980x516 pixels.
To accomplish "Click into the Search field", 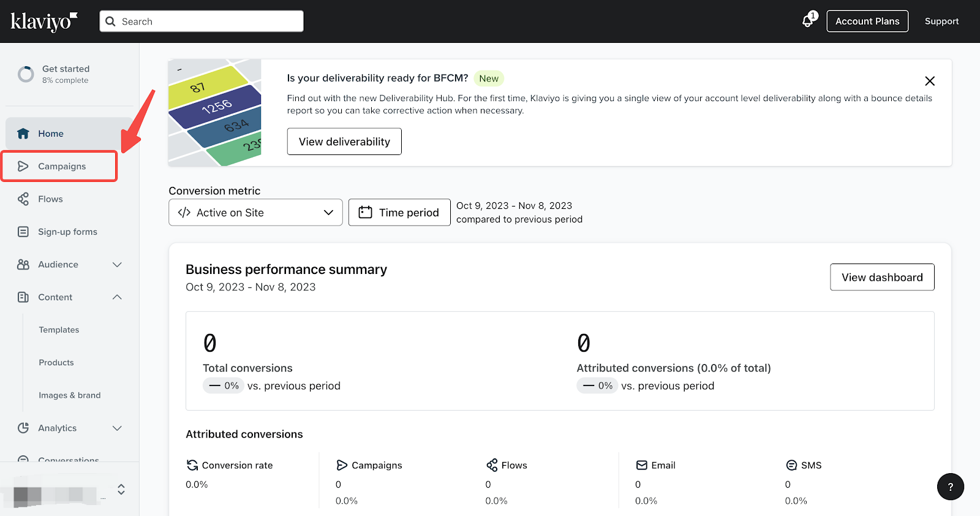I will tap(208, 21).
